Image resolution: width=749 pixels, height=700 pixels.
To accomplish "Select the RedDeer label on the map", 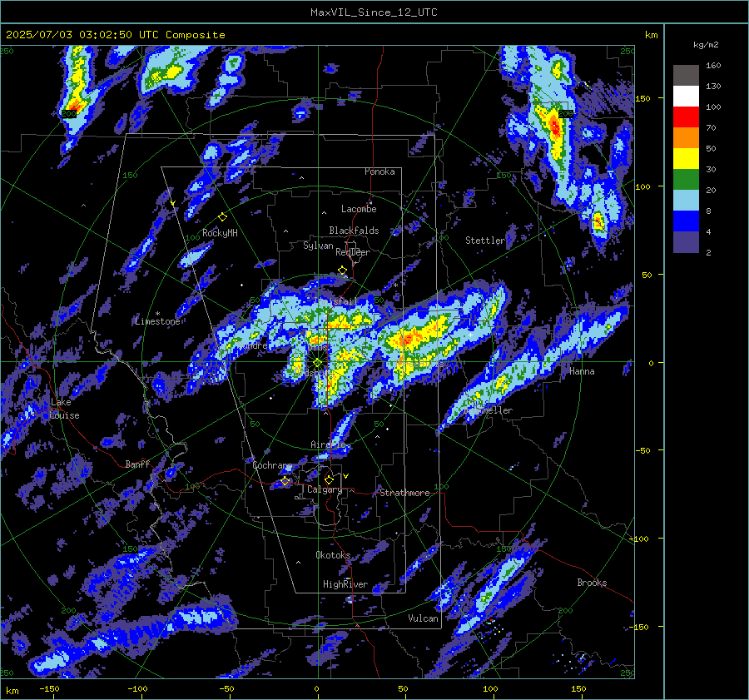I will click(x=353, y=252).
